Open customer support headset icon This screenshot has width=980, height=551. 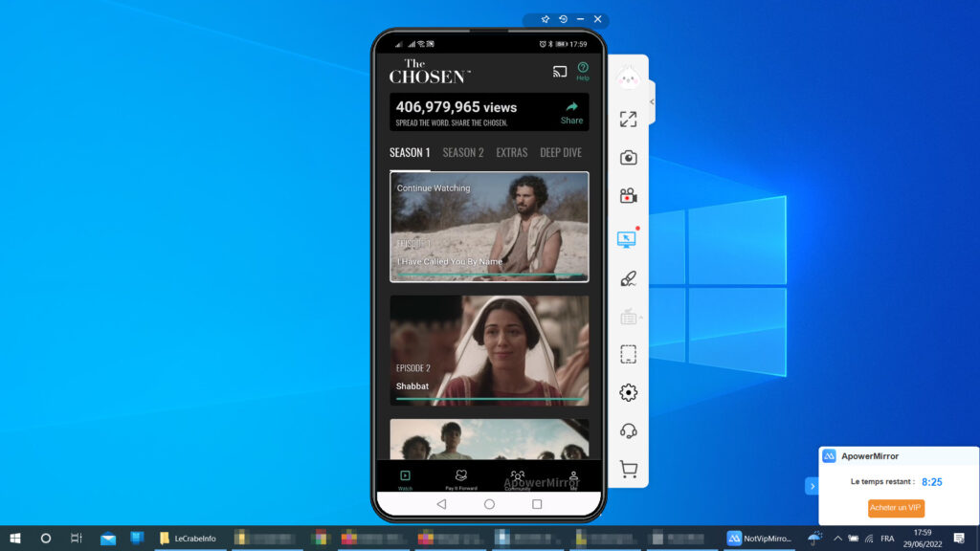pyautogui.click(x=628, y=431)
